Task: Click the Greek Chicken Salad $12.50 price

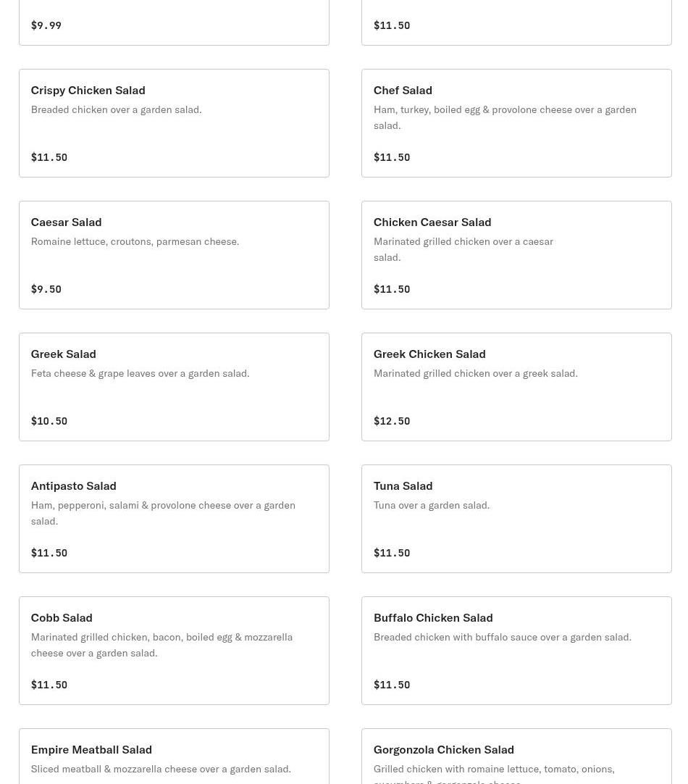Action: (392, 421)
